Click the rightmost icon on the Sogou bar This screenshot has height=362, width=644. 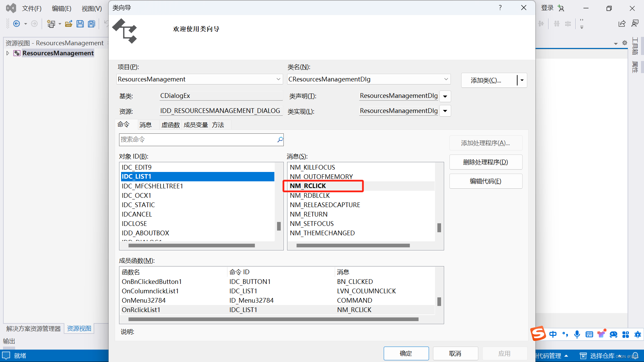[638, 334]
